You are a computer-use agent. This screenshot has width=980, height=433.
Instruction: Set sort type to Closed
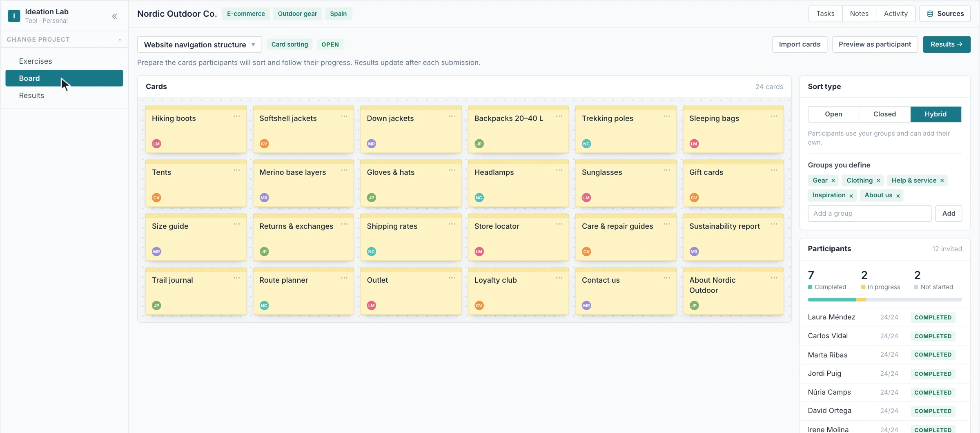coord(884,114)
